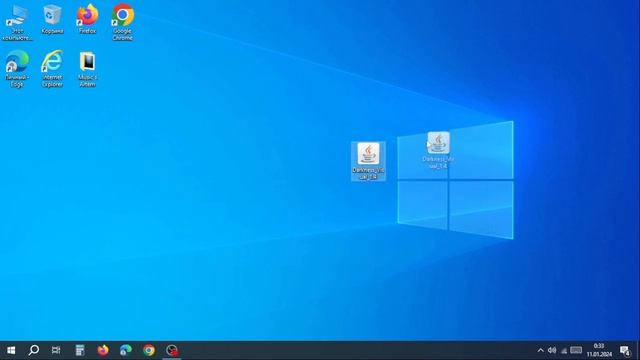Open Task View from the taskbar
Viewport: 640px width, 360px height.
[56, 350]
